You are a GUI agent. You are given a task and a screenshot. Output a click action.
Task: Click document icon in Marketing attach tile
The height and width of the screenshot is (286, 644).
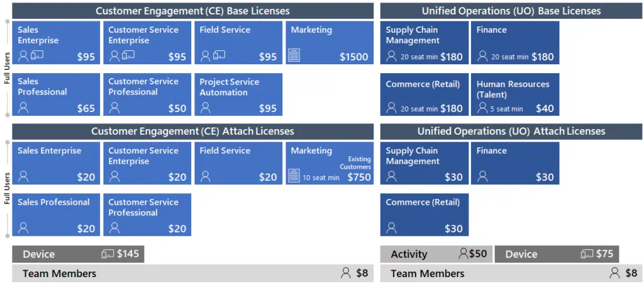(294, 176)
